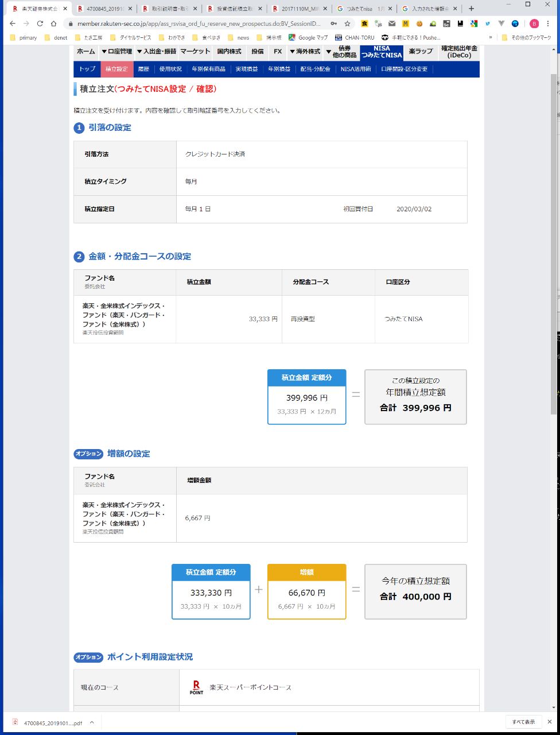Go to the NISA活用術 submenu link

(x=356, y=69)
